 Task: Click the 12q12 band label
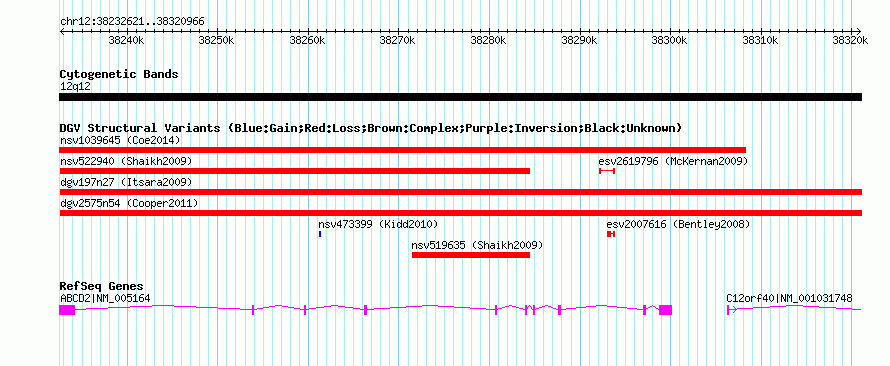click(x=75, y=87)
